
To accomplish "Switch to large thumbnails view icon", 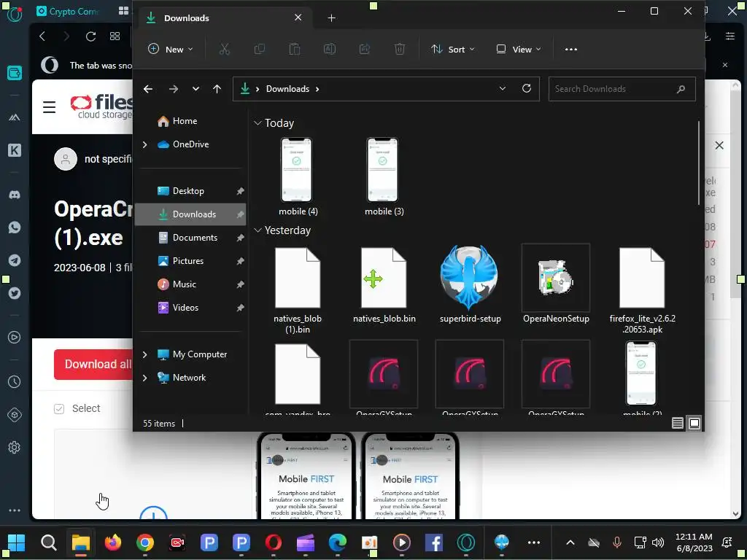I will point(694,423).
